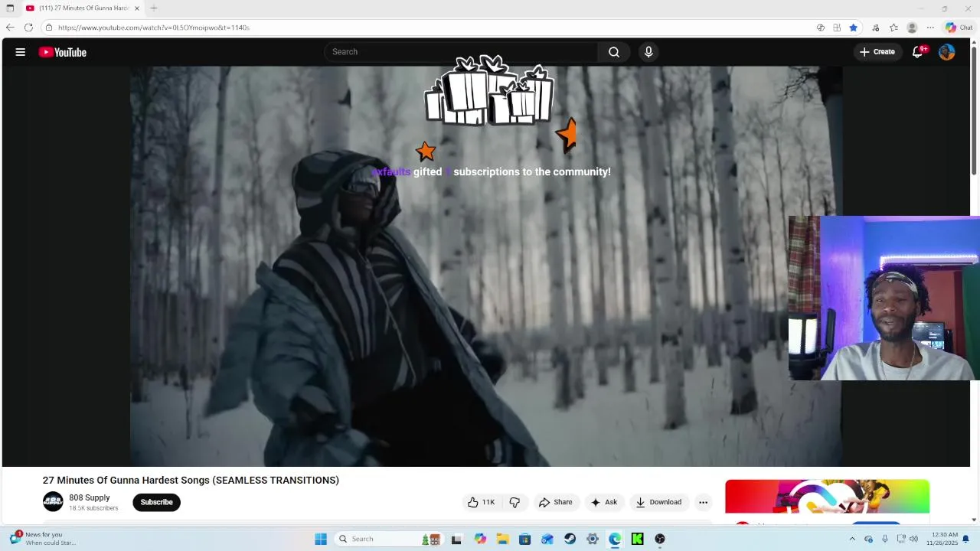980x551 pixels.
Task: Open Outlook from taskbar
Action: click(547, 539)
